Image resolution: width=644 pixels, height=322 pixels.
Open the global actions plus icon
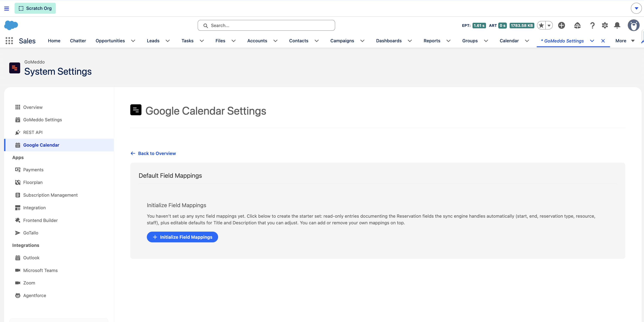pos(562,25)
